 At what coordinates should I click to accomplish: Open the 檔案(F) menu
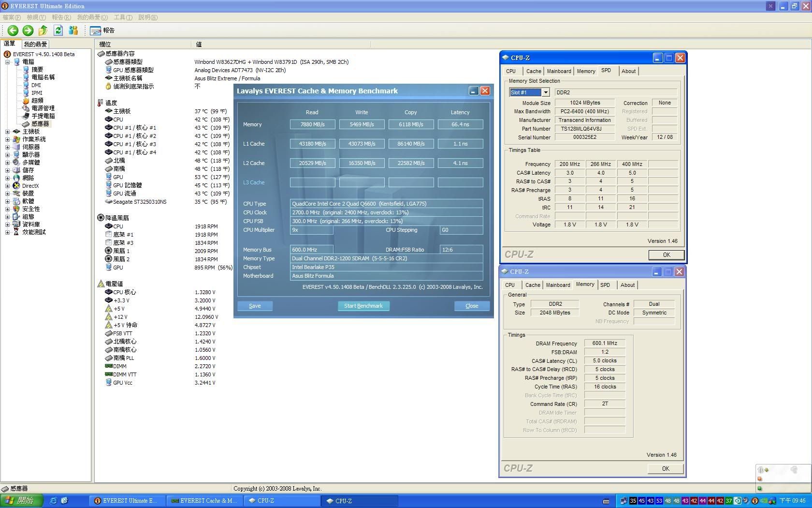click(x=12, y=17)
